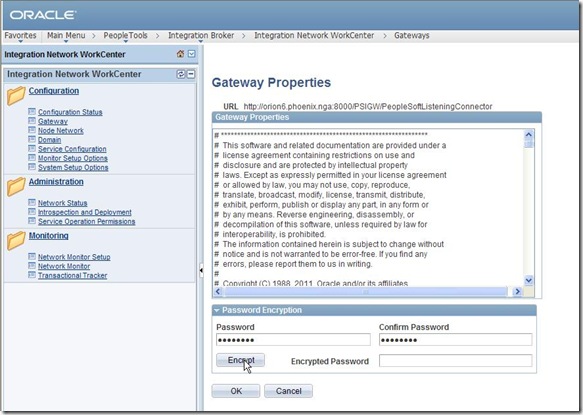Open the Monitor Setup Options link
Viewport: 583px width, 415px height.
(73, 158)
